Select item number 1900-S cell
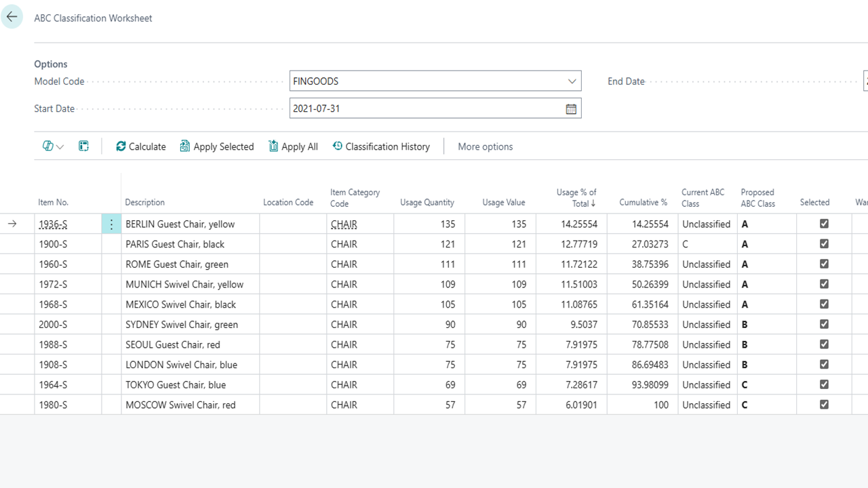This screenshot has width=868, height=488. pos(53,244)
